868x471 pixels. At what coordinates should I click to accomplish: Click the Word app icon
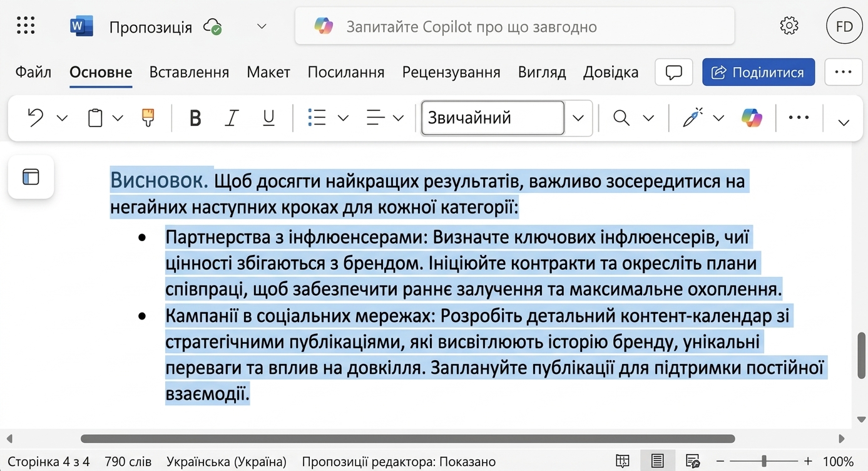[81, 26]
